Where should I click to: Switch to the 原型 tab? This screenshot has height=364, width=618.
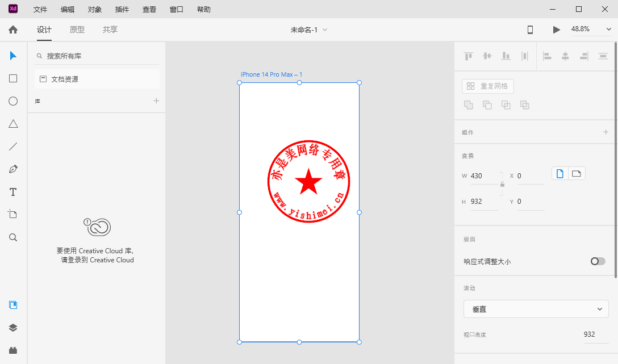pos(77,30)
